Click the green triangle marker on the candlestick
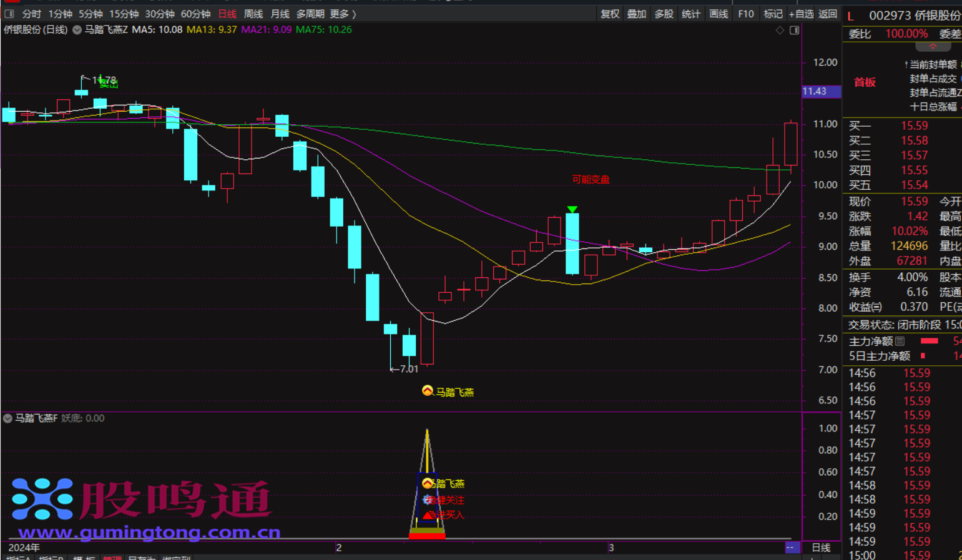 pos(572,210)
